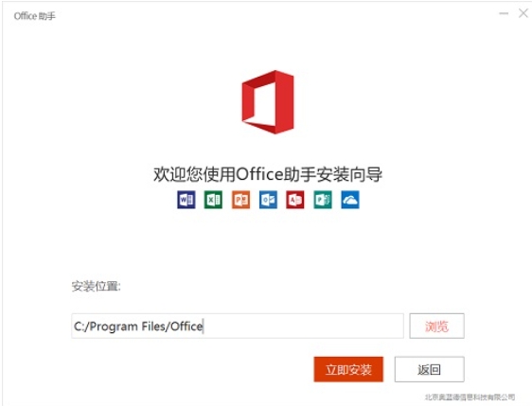This screenshot has height=406, width=532.
Task: Click the red Access app icon
Action: point(295,200)
